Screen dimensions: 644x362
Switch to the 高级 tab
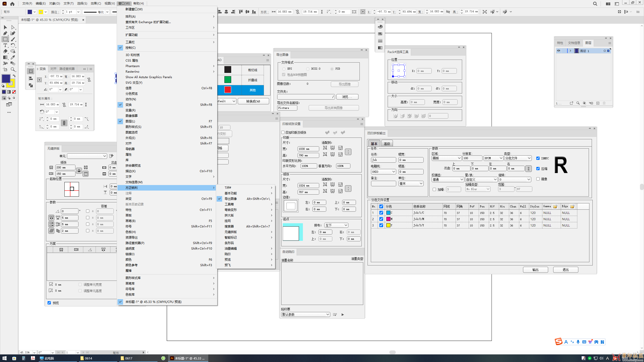pos(387,144)
